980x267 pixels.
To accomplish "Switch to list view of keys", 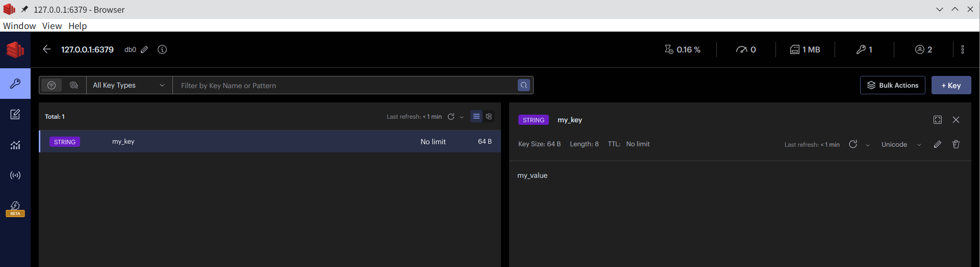I will click(476, 116).
